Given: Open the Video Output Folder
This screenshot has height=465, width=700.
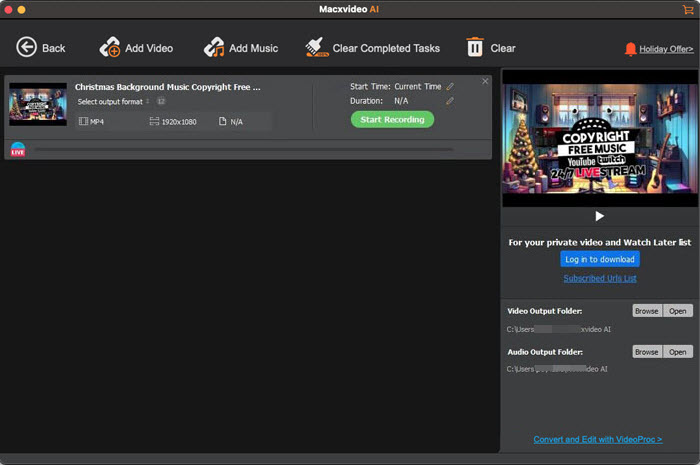Looking at the screenshot, I should pyautogui.click(x=678, y=311).
